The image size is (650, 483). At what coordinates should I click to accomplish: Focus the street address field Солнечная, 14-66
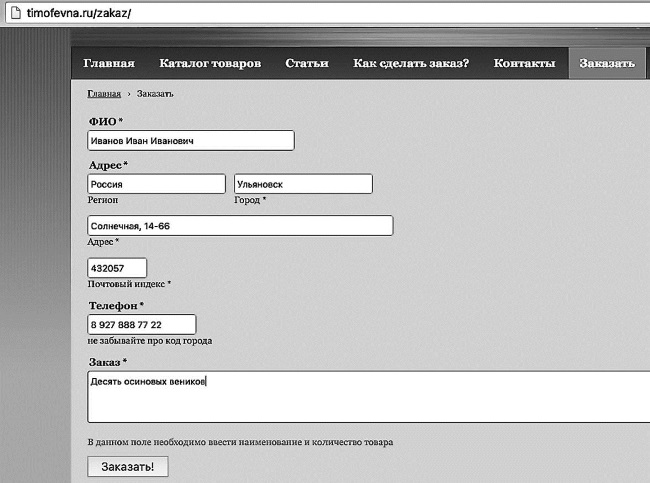(x=240, y=226)
